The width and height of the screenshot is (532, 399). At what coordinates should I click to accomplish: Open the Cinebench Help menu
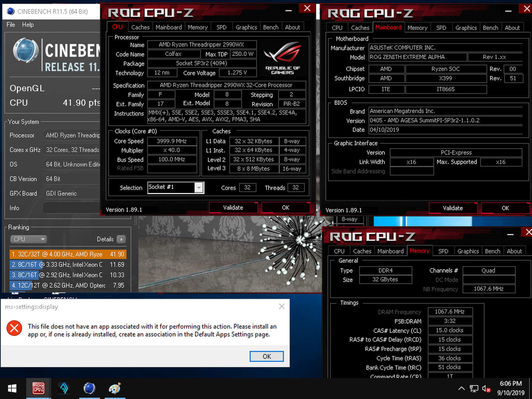[x=28, y=24]
